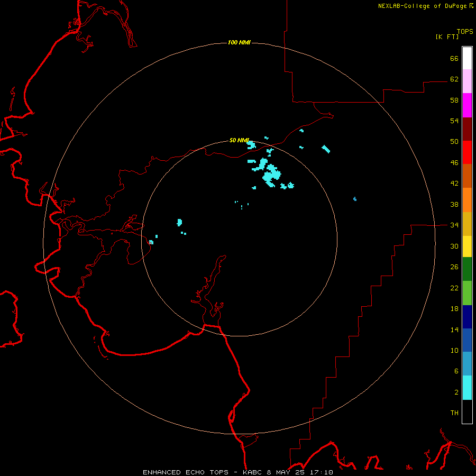Click the yellow legend swatch
476x476 pixels.
click(x=467, y=246)
